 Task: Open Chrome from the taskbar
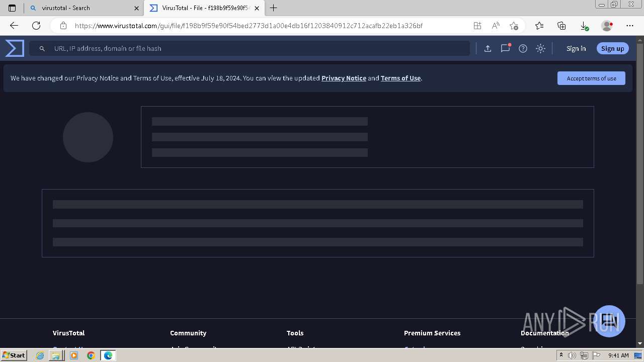[91, 355]
